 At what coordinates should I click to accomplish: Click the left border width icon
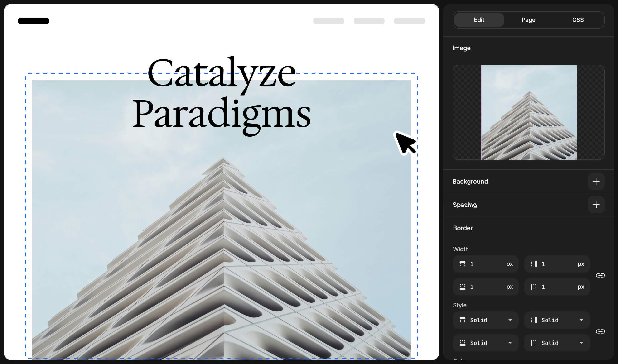534,287
